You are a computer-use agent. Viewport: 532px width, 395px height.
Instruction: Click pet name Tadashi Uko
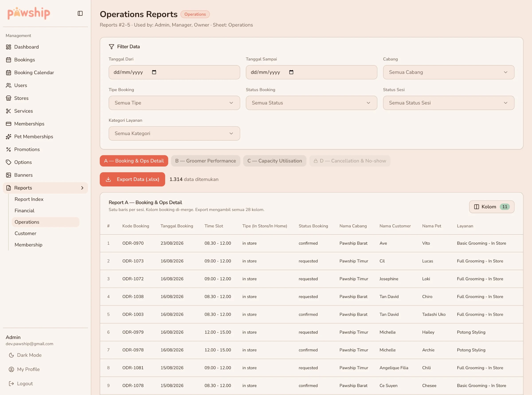click(434, 314)
